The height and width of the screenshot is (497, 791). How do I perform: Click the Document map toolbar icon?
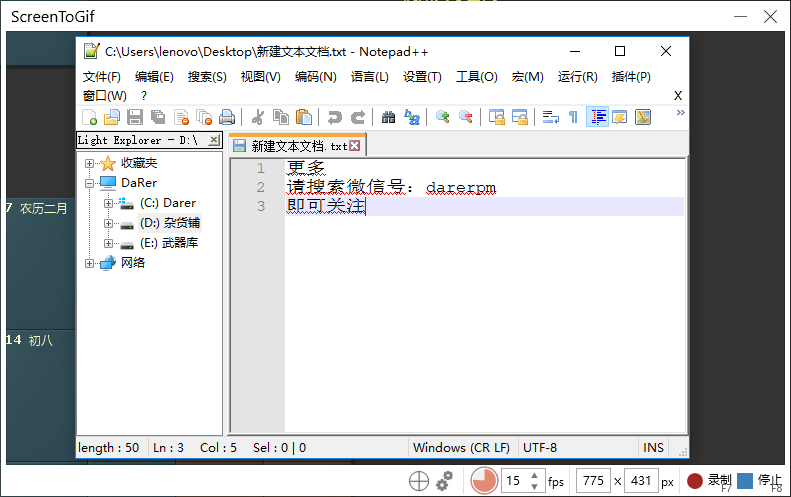643,117
